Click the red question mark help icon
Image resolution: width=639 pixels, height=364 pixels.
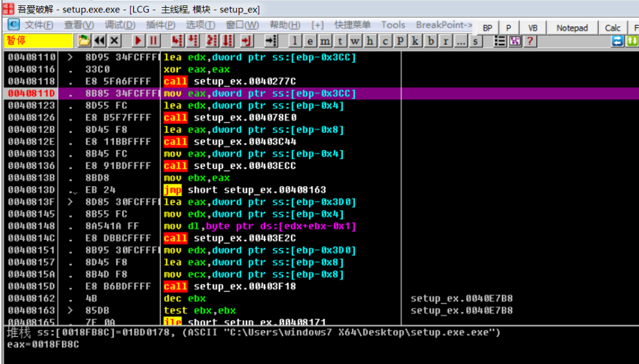(x=530, y=41)
